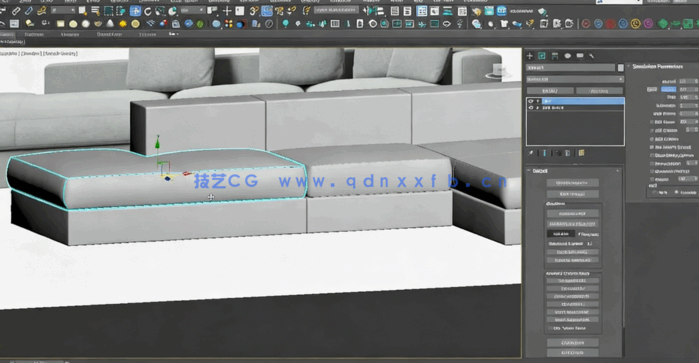This screenshot has width=699, height=363.
Task: Click the ViewCube in the viewport corner
Action: point(498,71)
